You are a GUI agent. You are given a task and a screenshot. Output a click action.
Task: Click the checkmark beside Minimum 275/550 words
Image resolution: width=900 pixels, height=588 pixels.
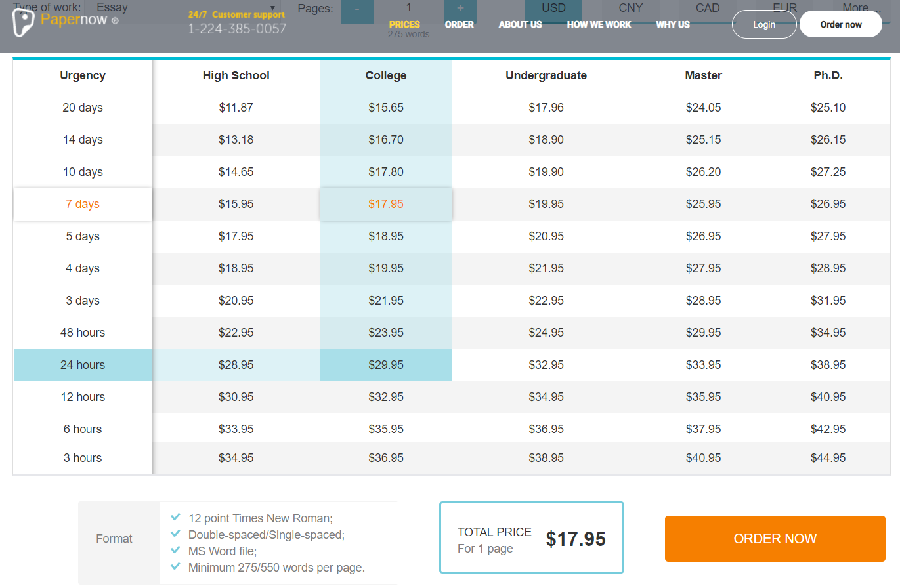tap(175, 567)
